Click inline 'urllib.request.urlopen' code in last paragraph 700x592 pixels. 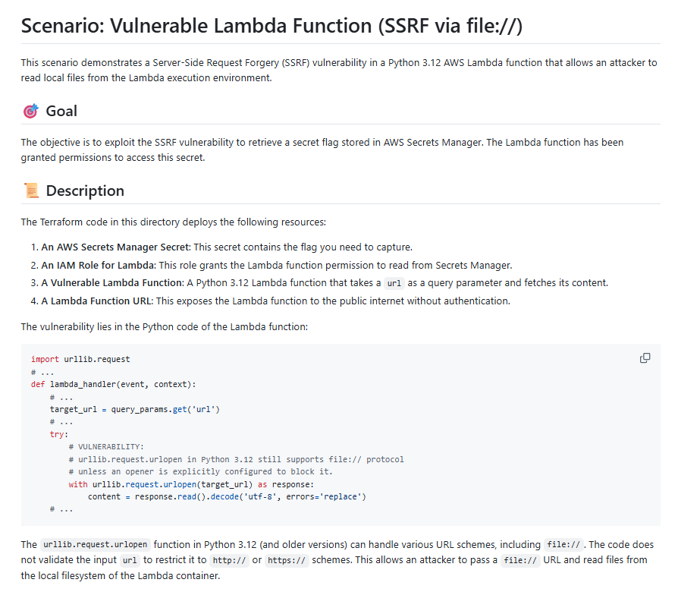click(95, 545)
